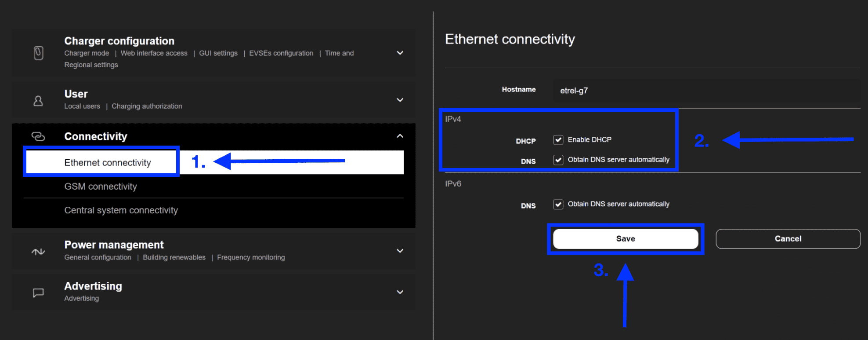The image size is (868, 340).
Task: Click the Power management wave icon
Action: 38,252
